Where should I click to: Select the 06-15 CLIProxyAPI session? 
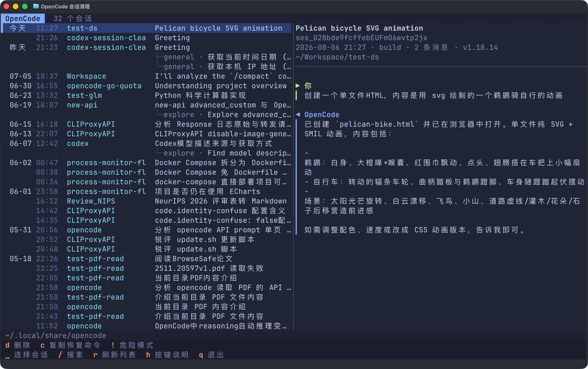pos(147,124)
